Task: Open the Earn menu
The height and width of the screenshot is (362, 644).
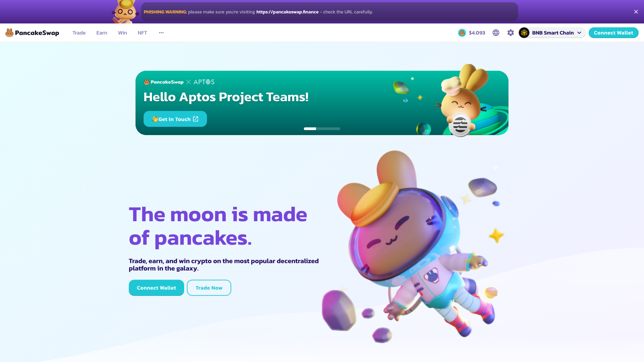Action: [102, 33]
